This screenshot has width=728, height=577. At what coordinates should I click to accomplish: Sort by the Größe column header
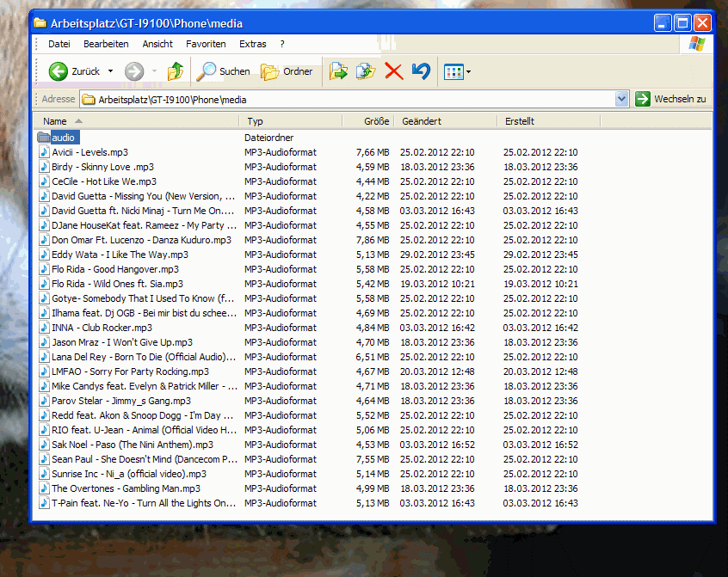pyautogui.click(x=368, y=121)
